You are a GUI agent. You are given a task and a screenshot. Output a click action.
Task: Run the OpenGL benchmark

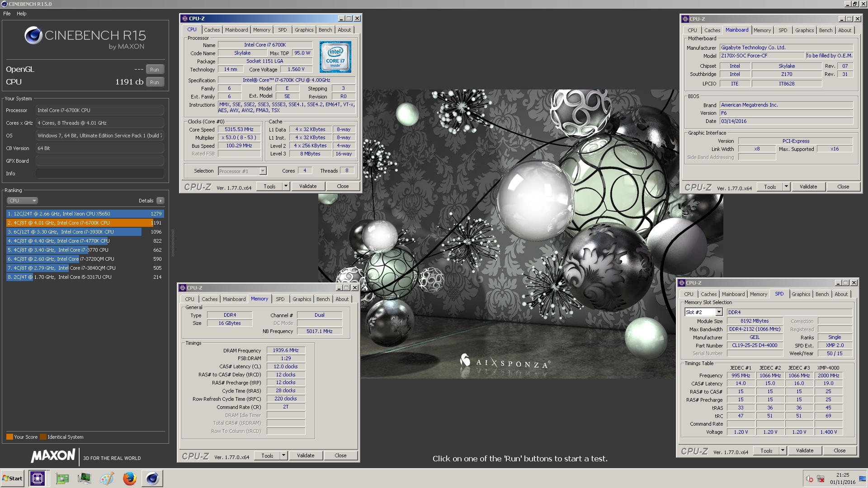point(155,70)
